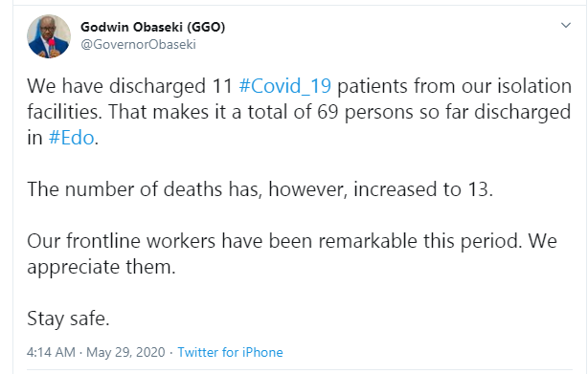Click the 'We have discharged 11' opening text
The image size is (588, 374).
tap(130, 86)
